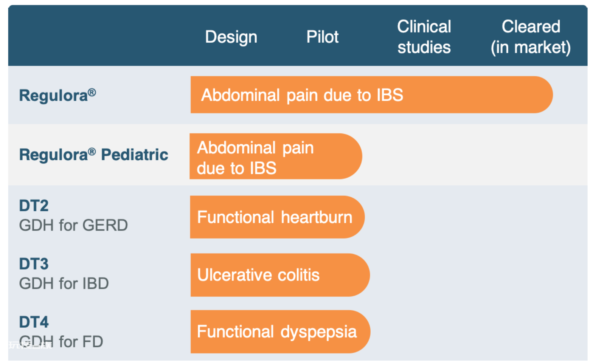Select the DT2 product label
The height and width of the screenshot is (364, 590).
pos(34,206)
